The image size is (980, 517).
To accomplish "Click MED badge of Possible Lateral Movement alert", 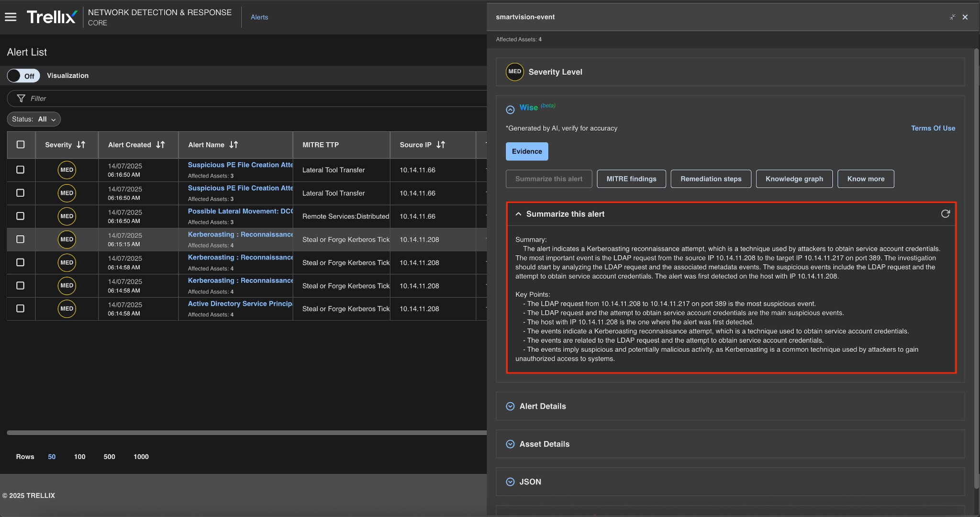I will (x=67, y=216).
